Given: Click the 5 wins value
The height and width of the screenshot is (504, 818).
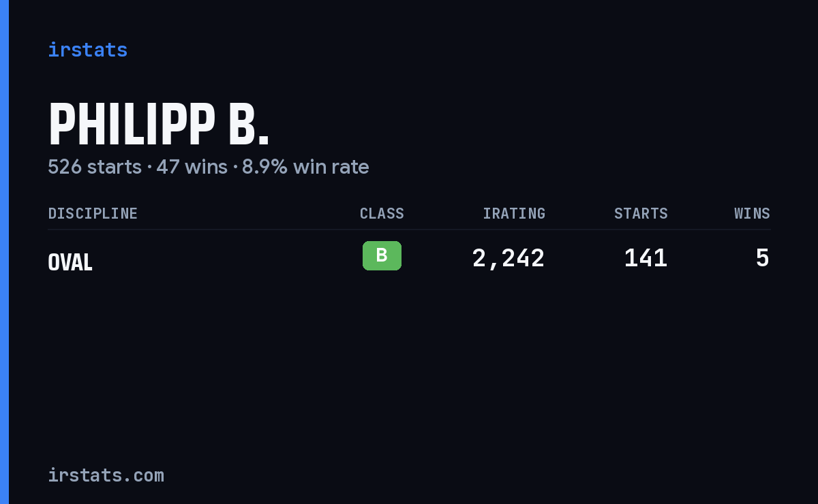Looking at the screenshot, I should click(763, 259).
